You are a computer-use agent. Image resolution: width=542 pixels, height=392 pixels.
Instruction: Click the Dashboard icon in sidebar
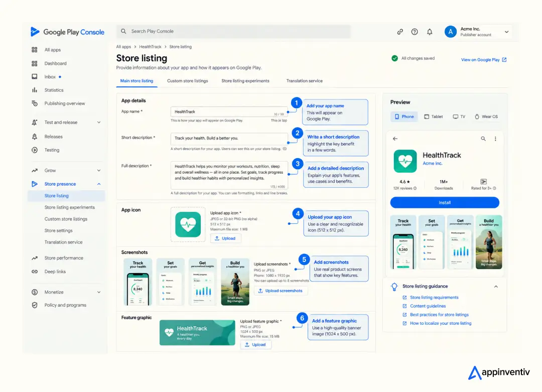point(35,63)
